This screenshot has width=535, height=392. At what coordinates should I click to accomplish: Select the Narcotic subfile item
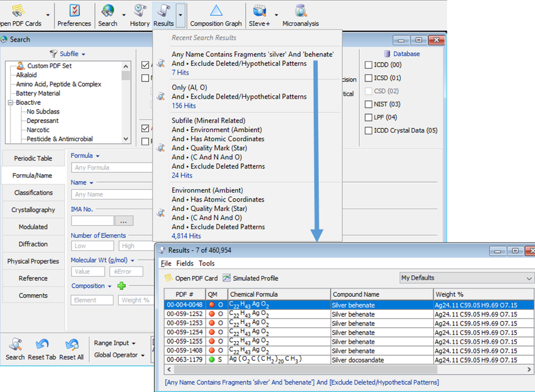click(38, 130)
